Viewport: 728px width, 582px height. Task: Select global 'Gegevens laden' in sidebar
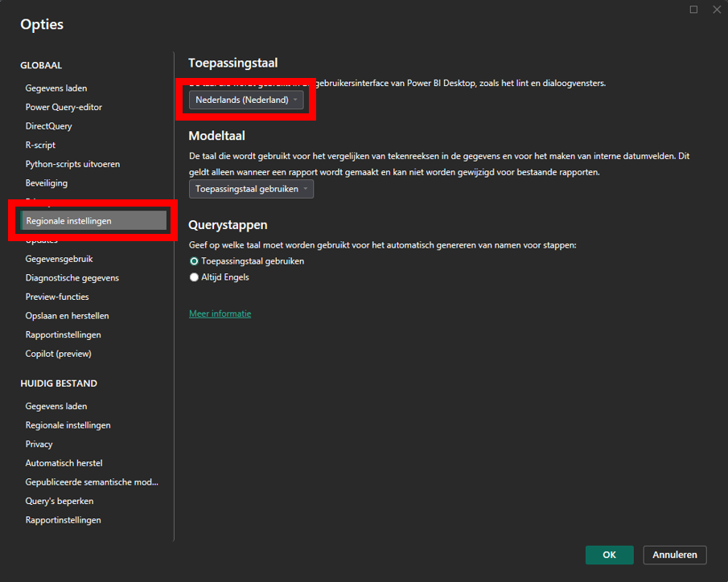click(x=56, y=88)
